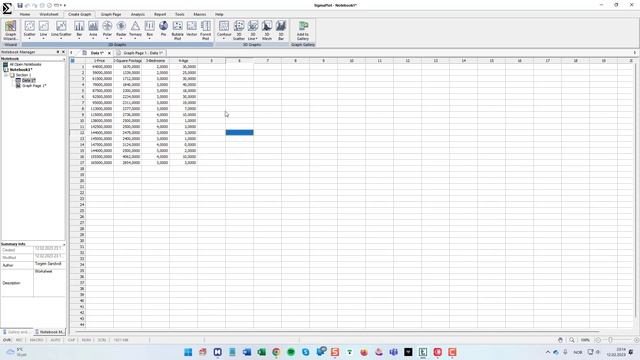This screenshot has width=640, height=360.
Task: Pin the Notebook Manager panel
Action: (x=58, y=52)
